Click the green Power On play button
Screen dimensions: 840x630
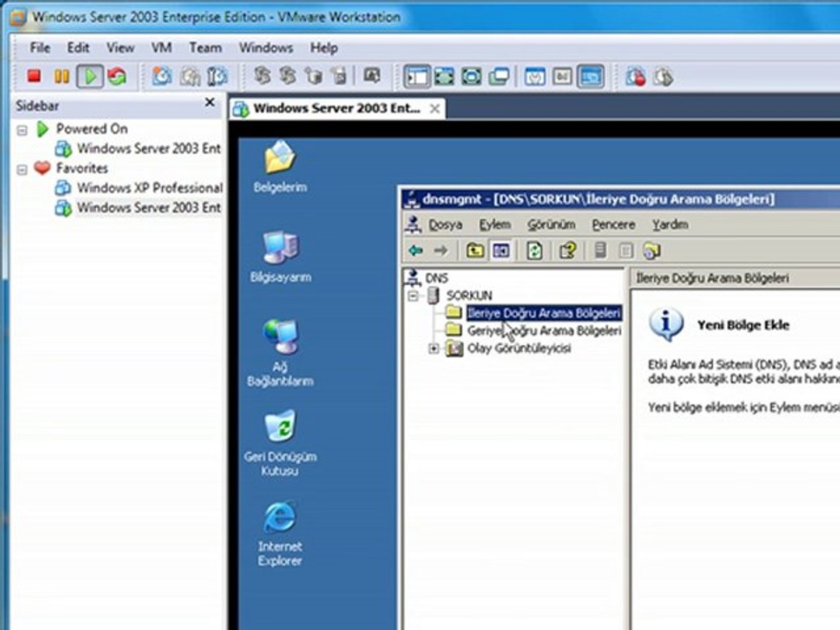(x=90, y=76)
